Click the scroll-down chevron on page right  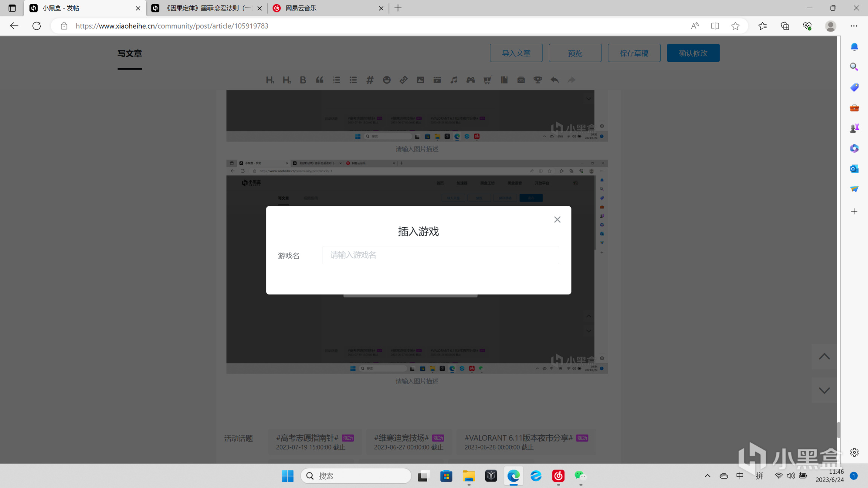(824, 390)
